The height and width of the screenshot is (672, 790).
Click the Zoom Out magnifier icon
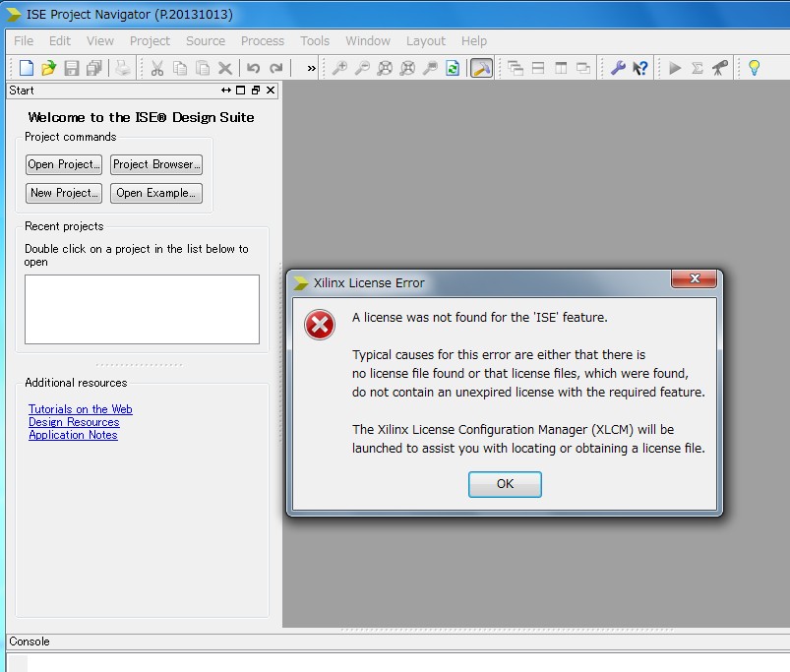[362, 68]
